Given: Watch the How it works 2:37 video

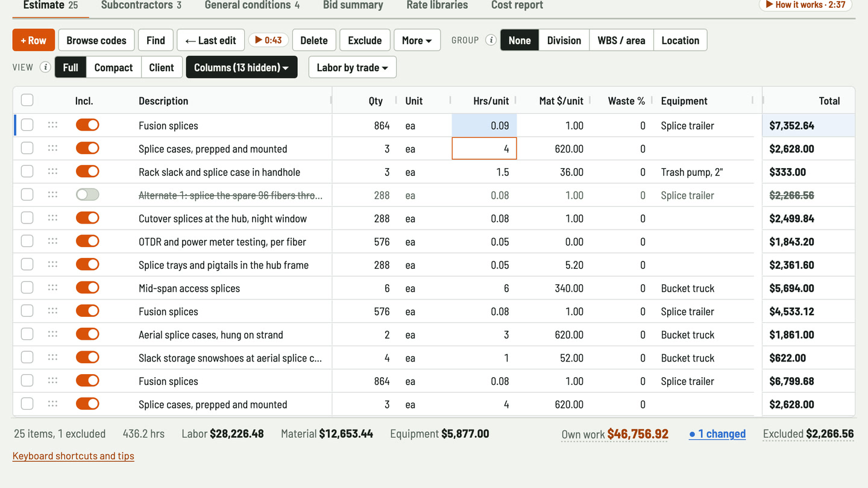Looking at the screenshot, I should pos(805,5).
